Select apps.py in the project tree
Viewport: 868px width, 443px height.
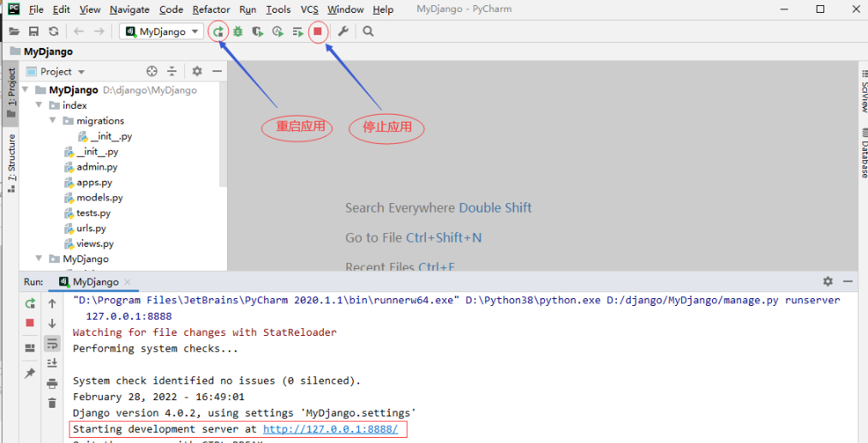pyautogui.click(x=94, y=183)
